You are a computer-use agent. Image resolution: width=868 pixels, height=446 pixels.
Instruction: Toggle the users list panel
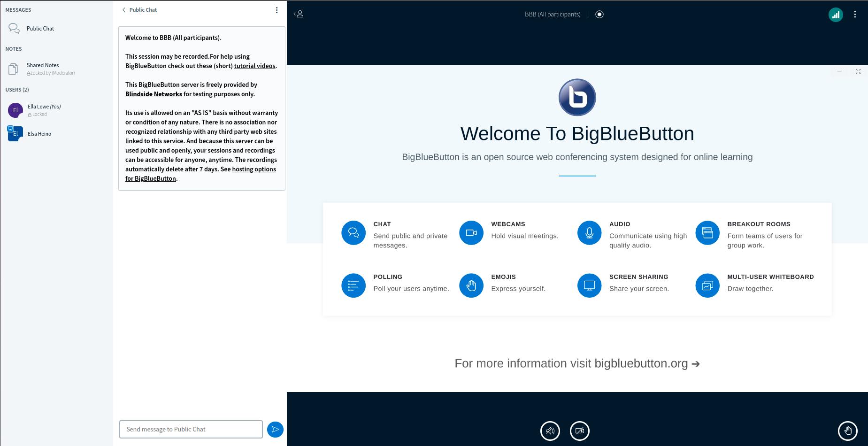299,14
